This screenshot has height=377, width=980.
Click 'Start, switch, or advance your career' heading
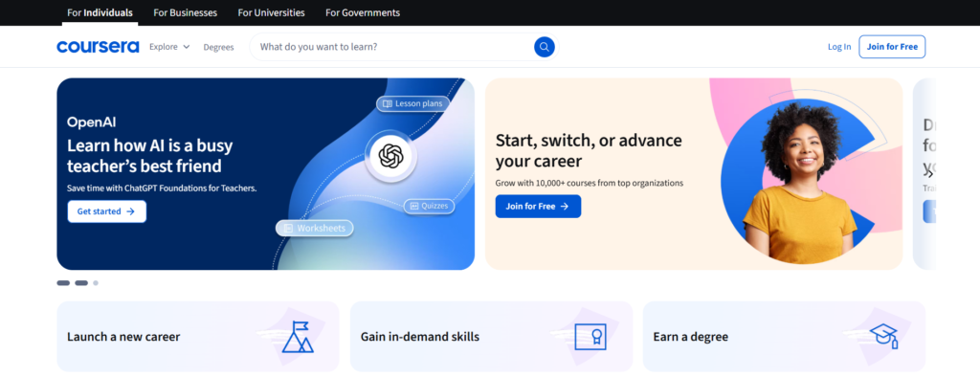(589, 150)
